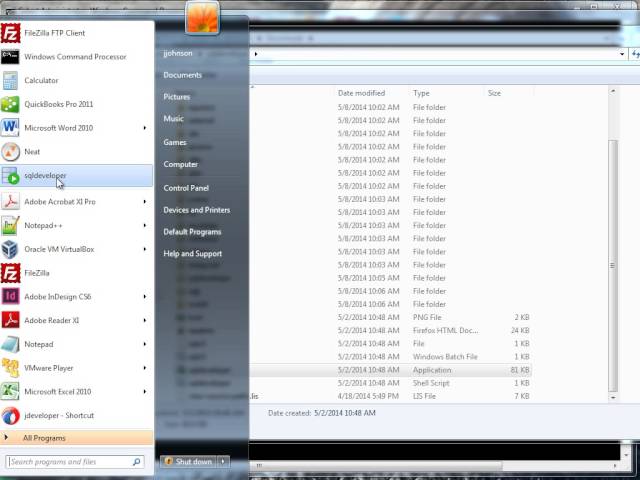Open Pictures library link

(x=177, y=97)
